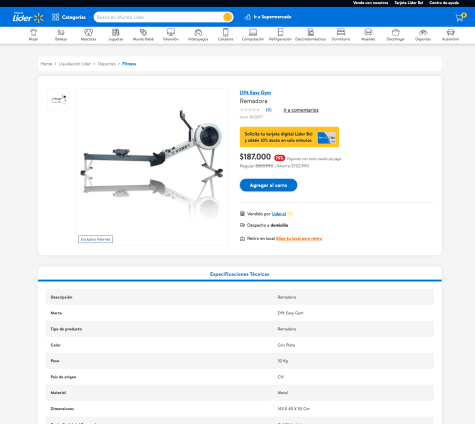
Task: Go to Liquidación Lider breadcrumb
Action: [x=75, y=64]
